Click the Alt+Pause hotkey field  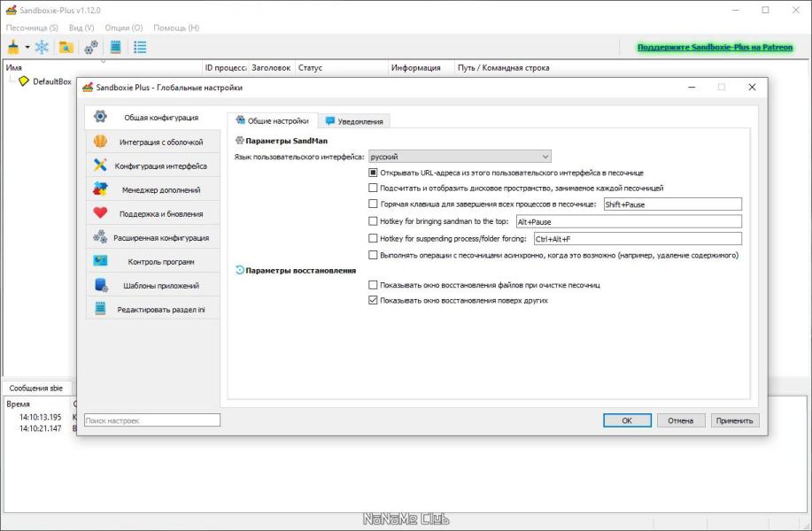tap(629, 221)
